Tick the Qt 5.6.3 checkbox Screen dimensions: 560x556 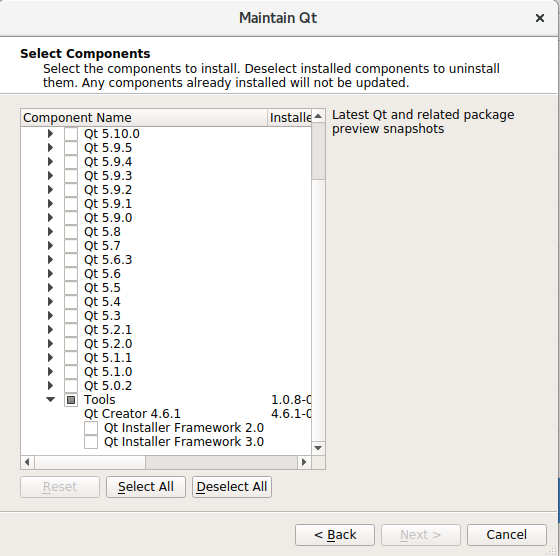click(x=71, y=260)
